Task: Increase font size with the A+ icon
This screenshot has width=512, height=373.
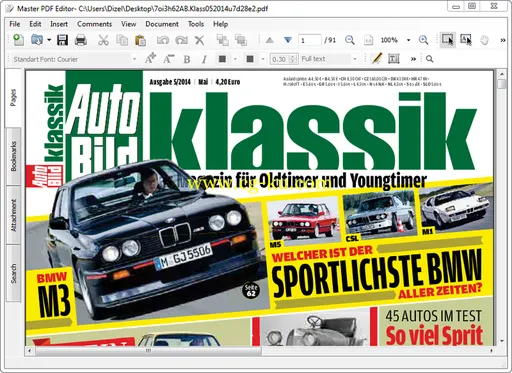Action: 150,58
